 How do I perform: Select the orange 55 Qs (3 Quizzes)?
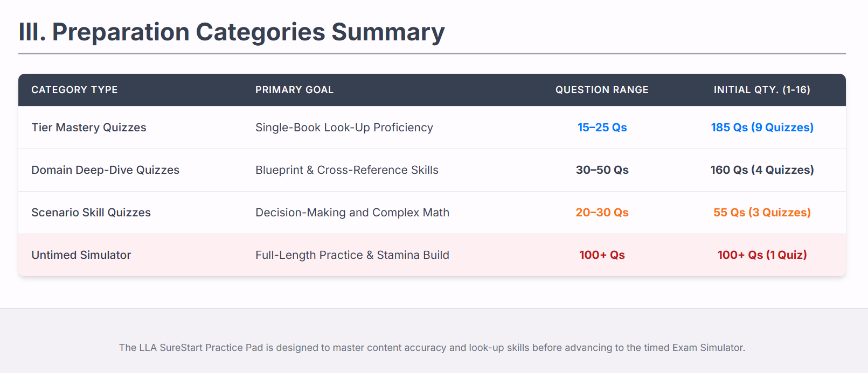click(x=762, y=213)
